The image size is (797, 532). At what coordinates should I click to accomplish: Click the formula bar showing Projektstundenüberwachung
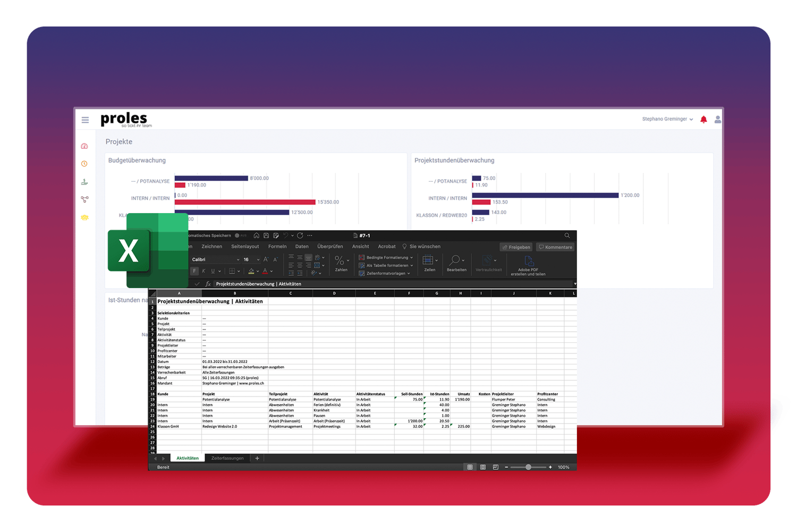click(x=392, y=284)
